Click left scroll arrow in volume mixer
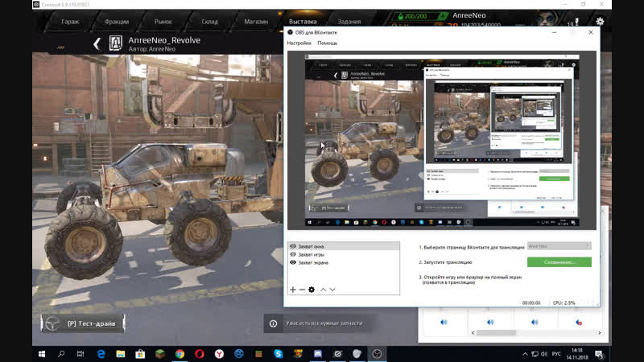 pos(473,333)
